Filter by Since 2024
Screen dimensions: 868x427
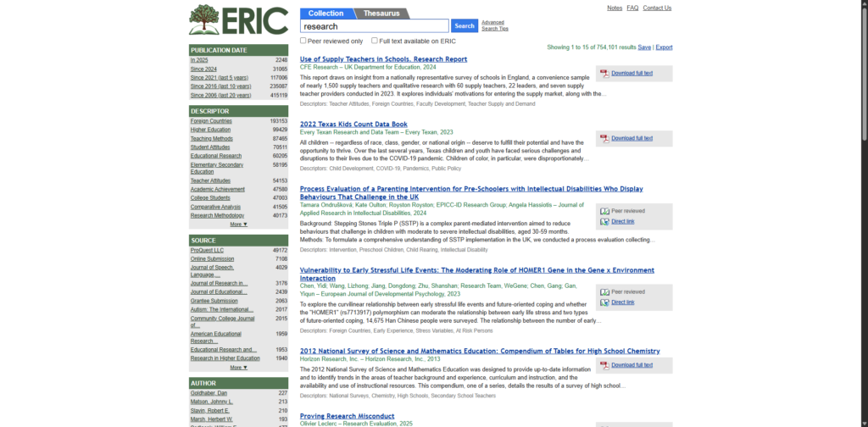coord(203,69)
